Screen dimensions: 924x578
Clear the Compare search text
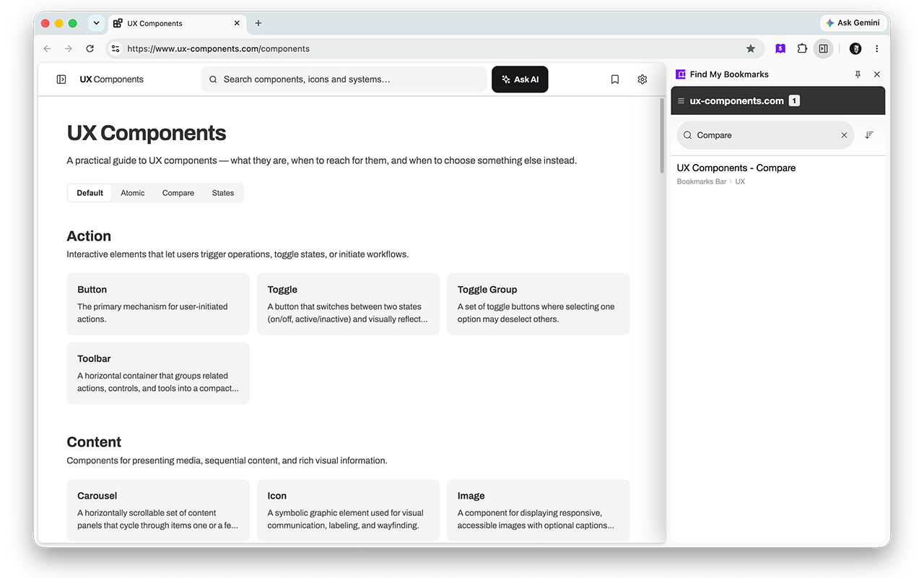[844, 135]
